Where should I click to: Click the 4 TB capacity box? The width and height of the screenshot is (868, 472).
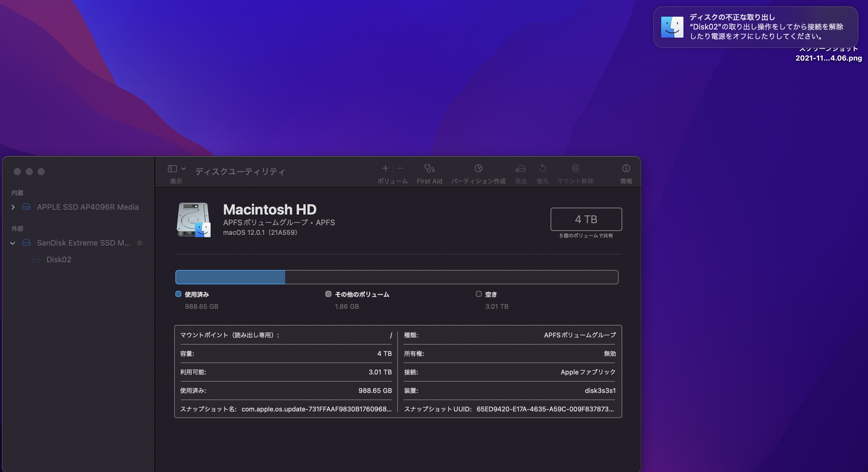(x=586, y=219)
